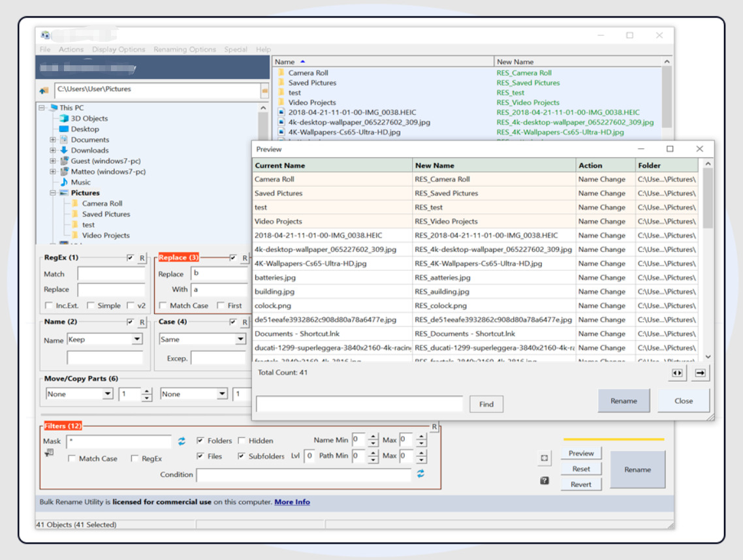The width and height of the screenshot is (743, 560).
Task: Uncheck the Subfolders checkbox in Filters
Action: 242,456
